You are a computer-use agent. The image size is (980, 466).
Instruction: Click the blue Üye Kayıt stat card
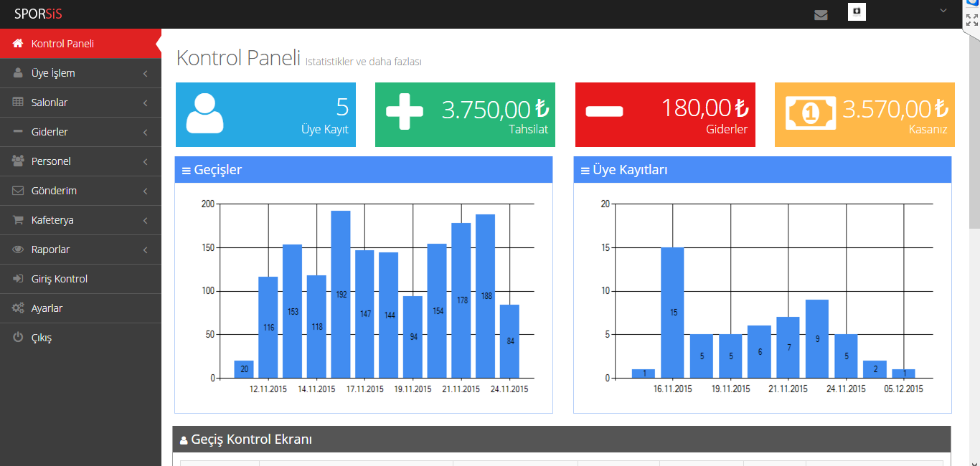265,115
